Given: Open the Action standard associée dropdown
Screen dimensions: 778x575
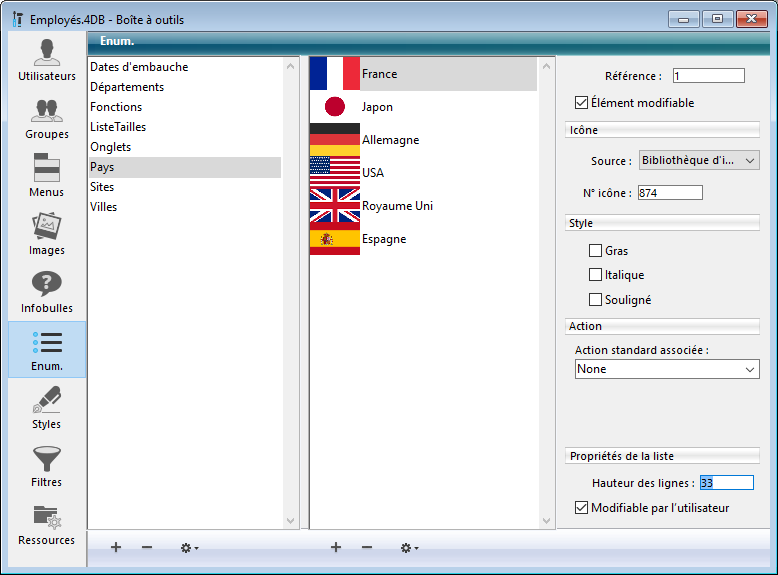Looking at the screenshot, I should pos(667,369).
